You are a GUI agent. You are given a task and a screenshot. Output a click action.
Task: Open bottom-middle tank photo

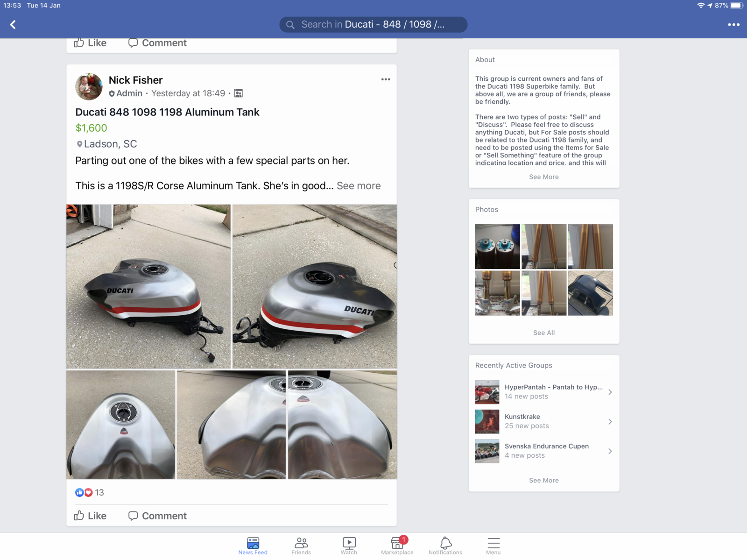[231, 425]
